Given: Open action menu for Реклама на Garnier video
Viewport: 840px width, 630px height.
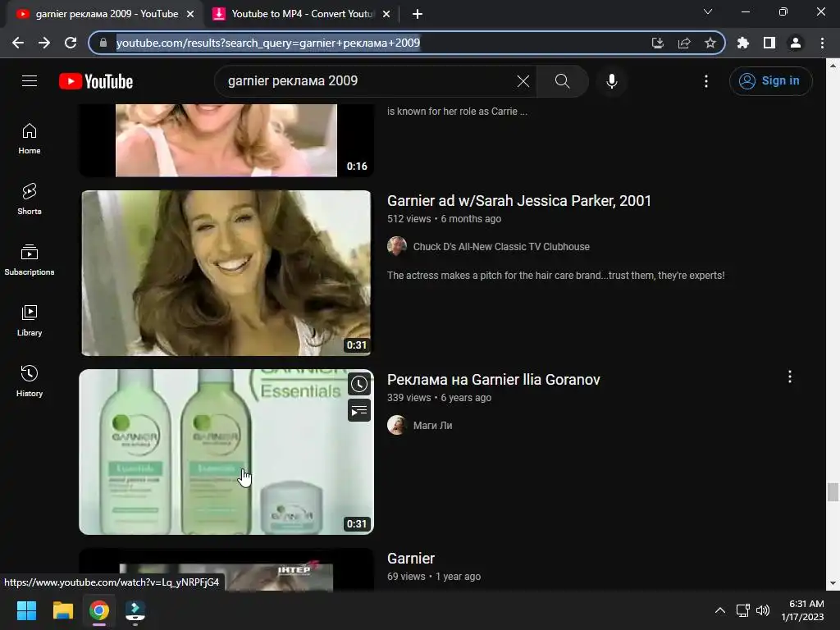Looking at the screenshot, I should [x=790, y=377].
